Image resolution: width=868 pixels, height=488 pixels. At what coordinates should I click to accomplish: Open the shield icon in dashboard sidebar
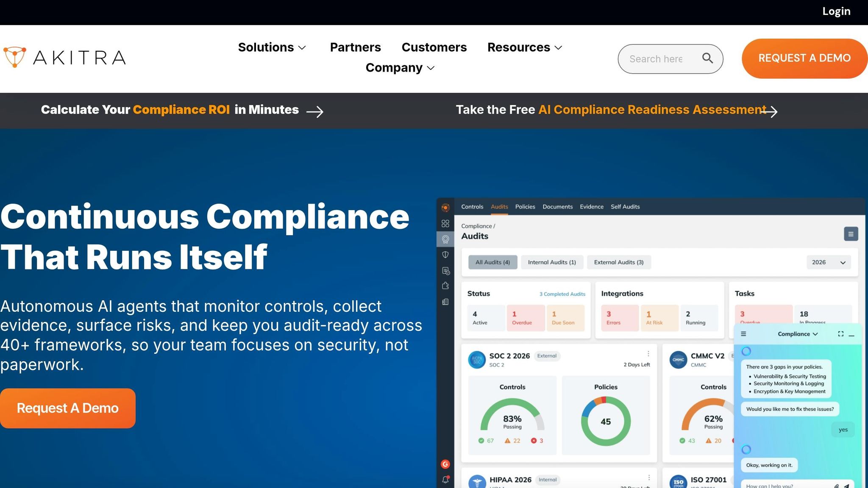[x=445, y=255]
